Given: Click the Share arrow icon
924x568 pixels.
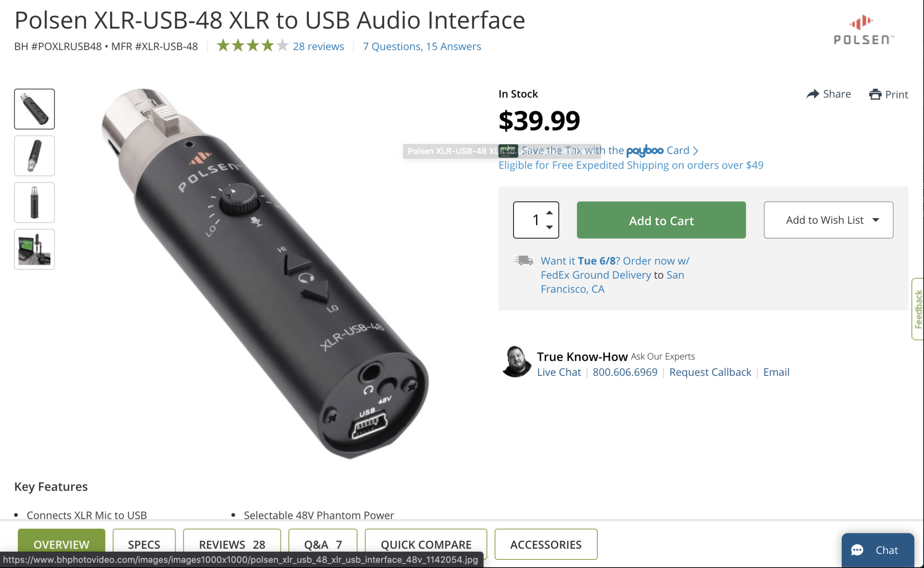Looking at the screenshot, I should coord(812,94).
